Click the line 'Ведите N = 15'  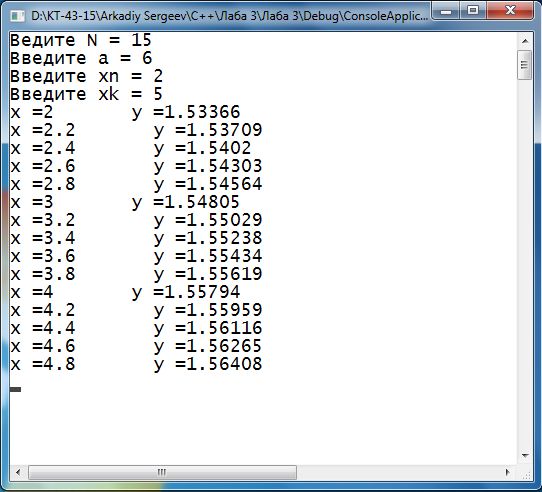tap(81, 40)
